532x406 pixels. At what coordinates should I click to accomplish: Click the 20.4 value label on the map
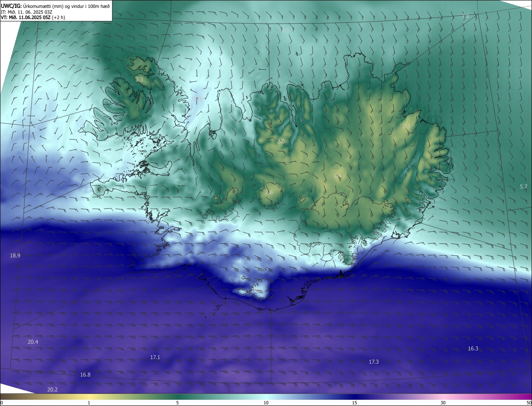[33, 342]
